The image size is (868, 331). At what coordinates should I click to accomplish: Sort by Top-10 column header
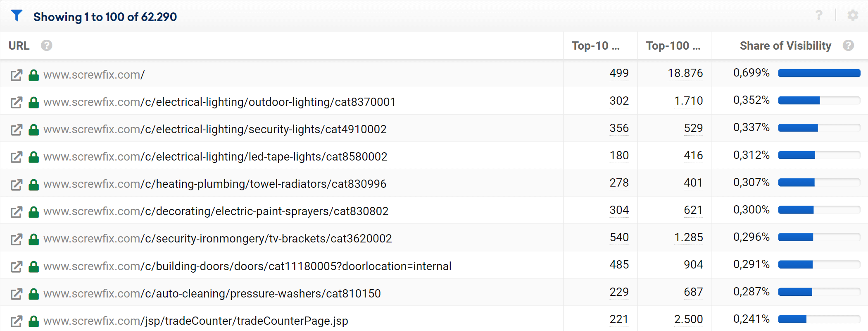(x=596, y=46)
